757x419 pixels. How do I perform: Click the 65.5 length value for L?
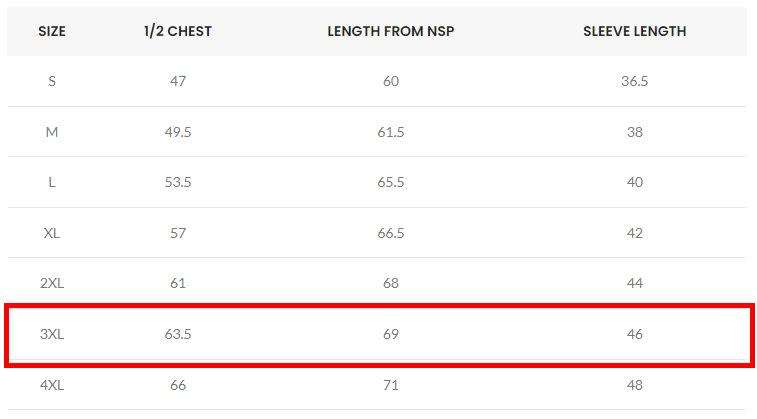391,182
